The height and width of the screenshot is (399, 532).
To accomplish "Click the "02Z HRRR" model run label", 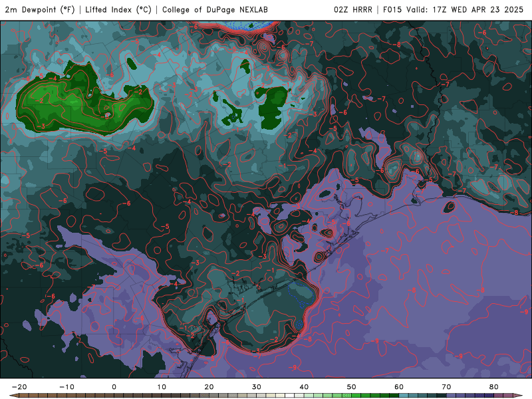I will click(353, 9).
